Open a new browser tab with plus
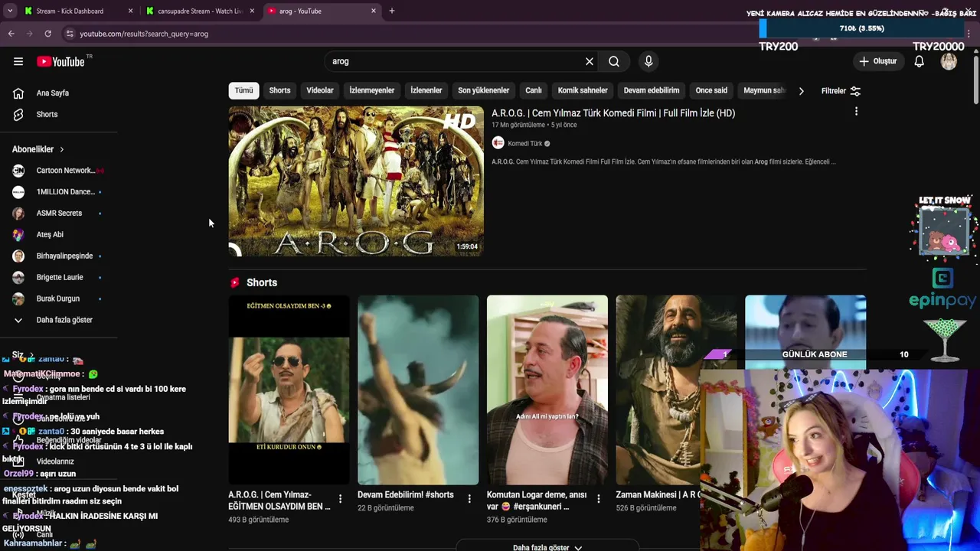This screenshot has width=980, height=551. pyautogui.click(x=392, y=11)
